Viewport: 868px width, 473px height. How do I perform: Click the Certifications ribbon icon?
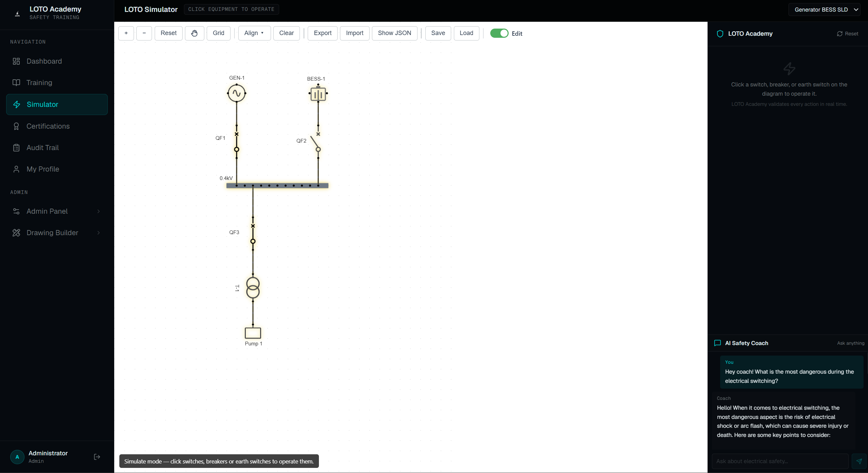coord(16,126)
